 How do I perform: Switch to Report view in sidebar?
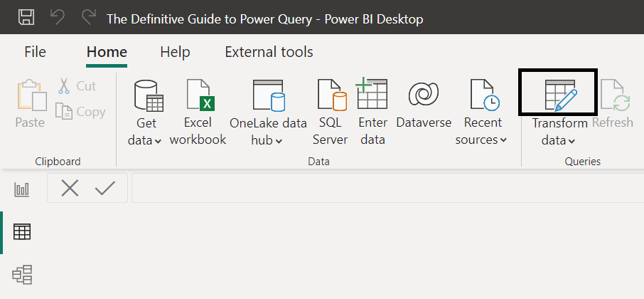(22, 189)
